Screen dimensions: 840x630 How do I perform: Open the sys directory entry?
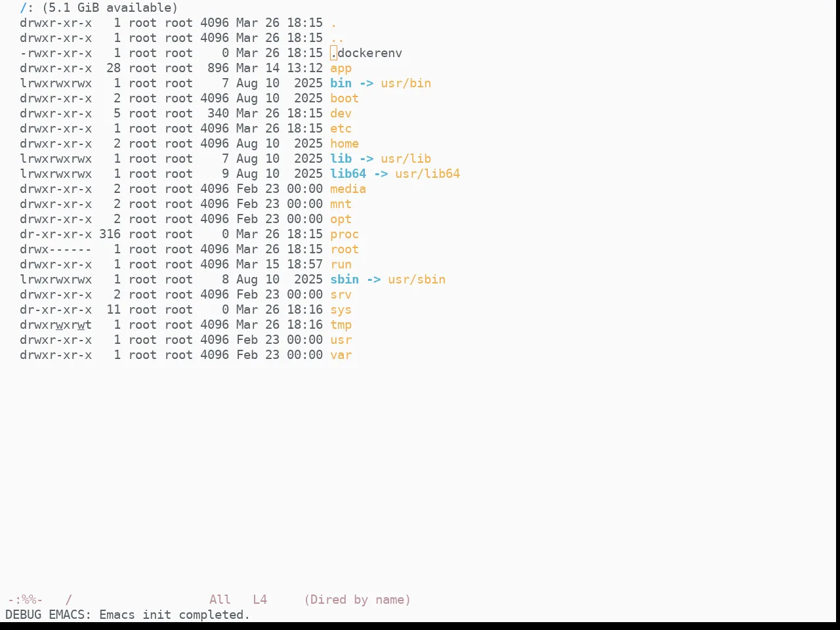tap(341, 310)
